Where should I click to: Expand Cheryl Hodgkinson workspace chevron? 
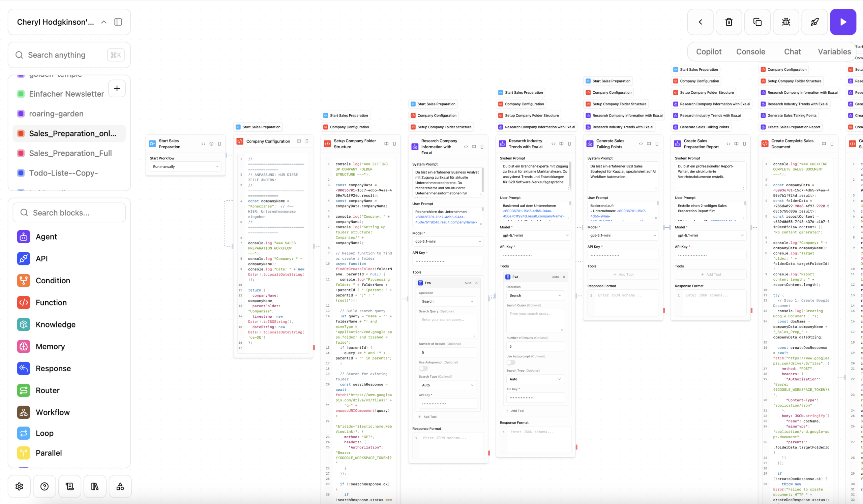tap(104, 22)
